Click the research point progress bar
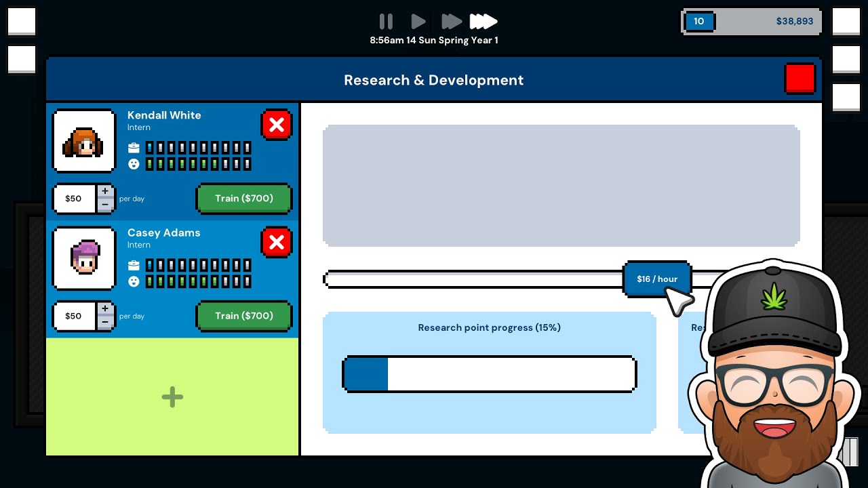The height and width of the screenshot is (488, 868). (490, 374)
